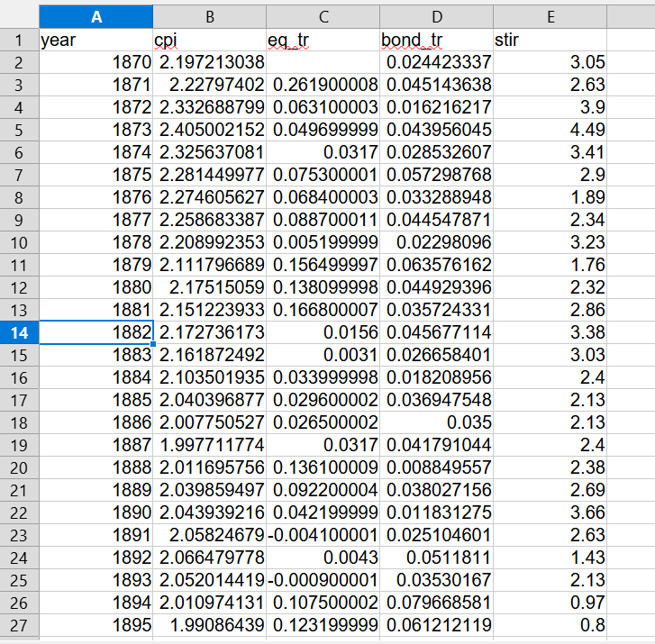Select cpi value 2.103501935
655x644 pixels.
tap(210, 378)
